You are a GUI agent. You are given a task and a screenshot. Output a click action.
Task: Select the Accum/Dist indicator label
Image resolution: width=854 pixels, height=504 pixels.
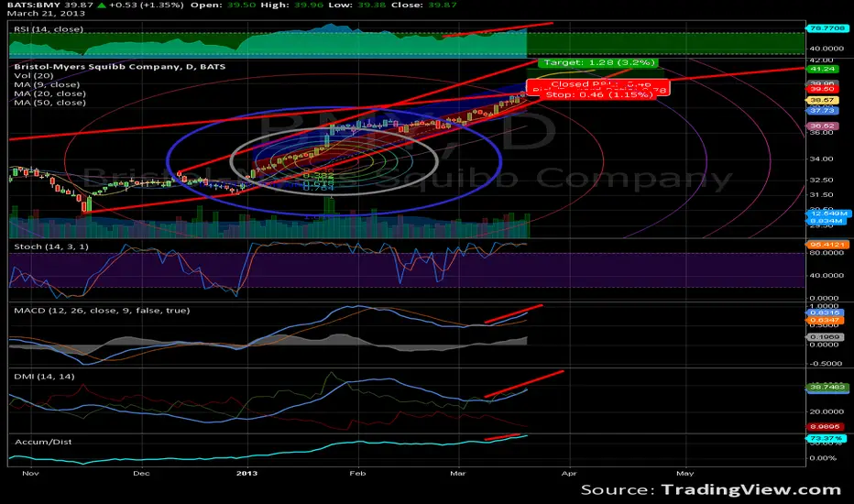tap(43, 442)
